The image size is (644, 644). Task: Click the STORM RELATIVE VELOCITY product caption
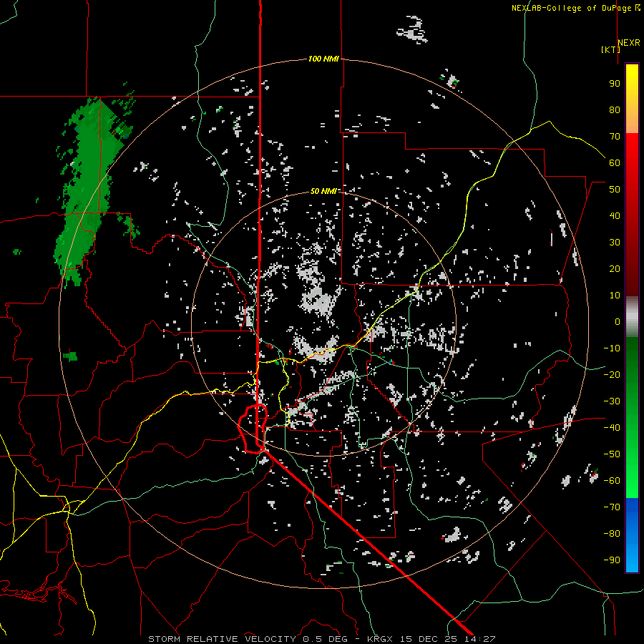point(222,639)
